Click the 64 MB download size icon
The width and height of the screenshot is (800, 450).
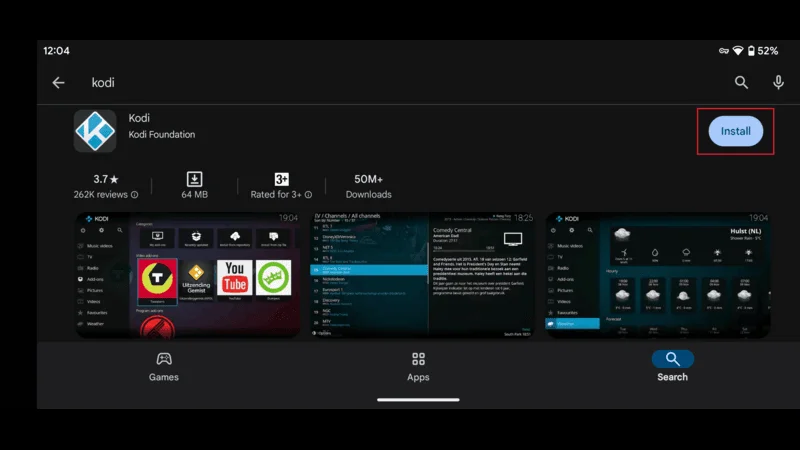pyautogui.click(x=194, y=179)
